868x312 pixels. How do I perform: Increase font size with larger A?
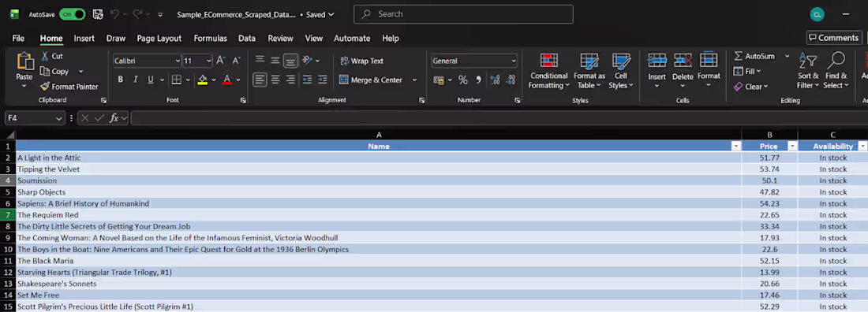coord(220,61)
